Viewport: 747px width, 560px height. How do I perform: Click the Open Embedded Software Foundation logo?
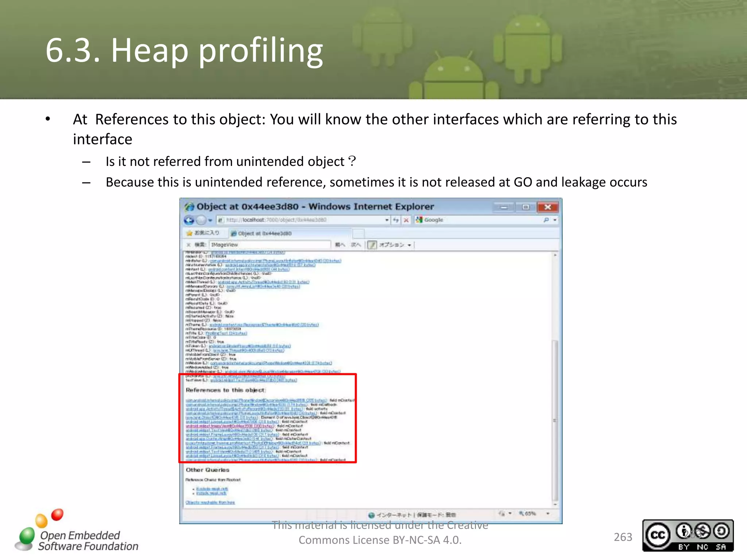point(77,530)
